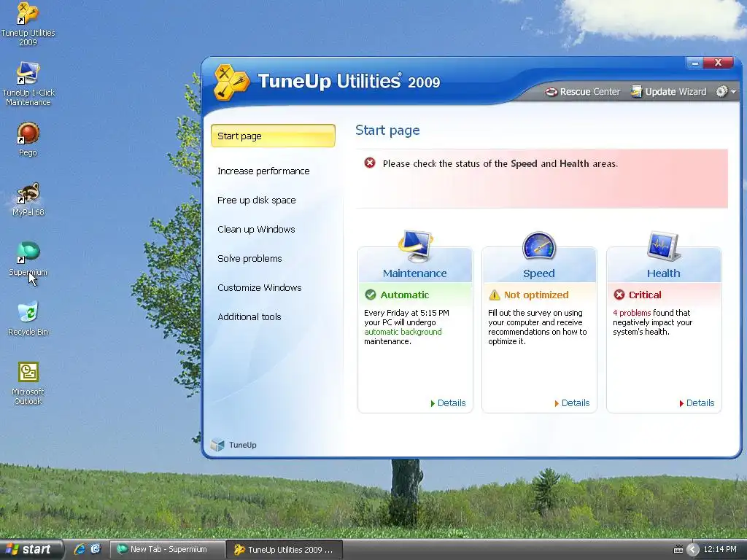This screenshot has width=747, height=560.
Task: Click the 4 problems link
Action: click(x=632, y=313)
